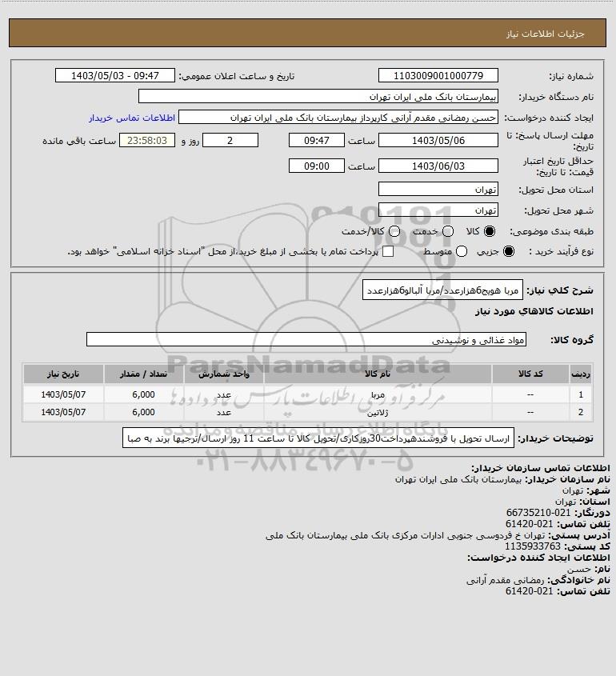
Task: Click the remaining time countdown field
Action: tap(147, 141)
